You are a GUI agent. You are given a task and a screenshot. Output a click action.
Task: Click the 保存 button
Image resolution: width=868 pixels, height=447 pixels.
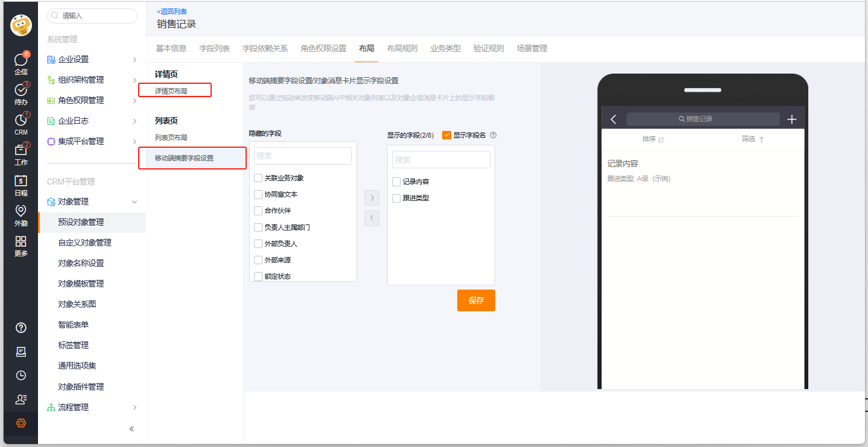pos(476,300)
